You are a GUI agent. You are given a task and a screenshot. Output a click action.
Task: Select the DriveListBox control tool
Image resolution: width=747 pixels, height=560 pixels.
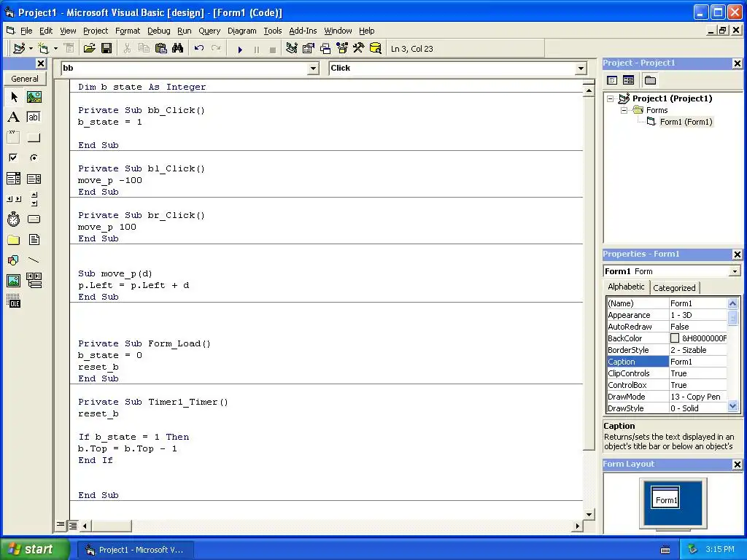(34, 219)
